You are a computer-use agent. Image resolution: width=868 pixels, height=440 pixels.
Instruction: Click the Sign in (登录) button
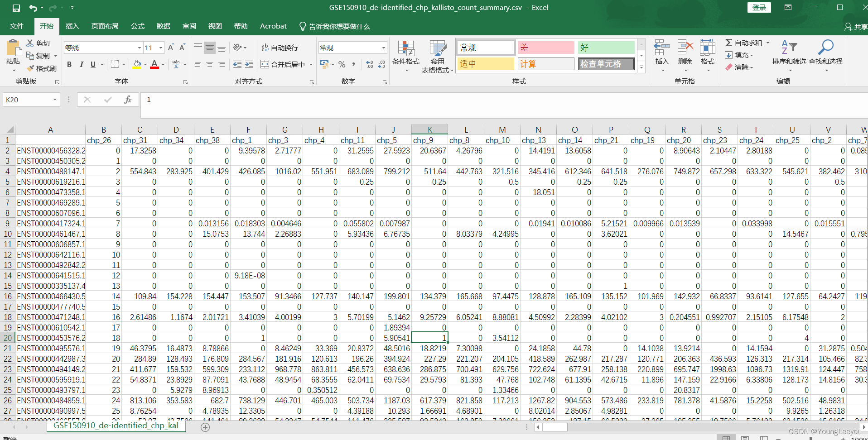pyautogui.click(x=759, y=7)
